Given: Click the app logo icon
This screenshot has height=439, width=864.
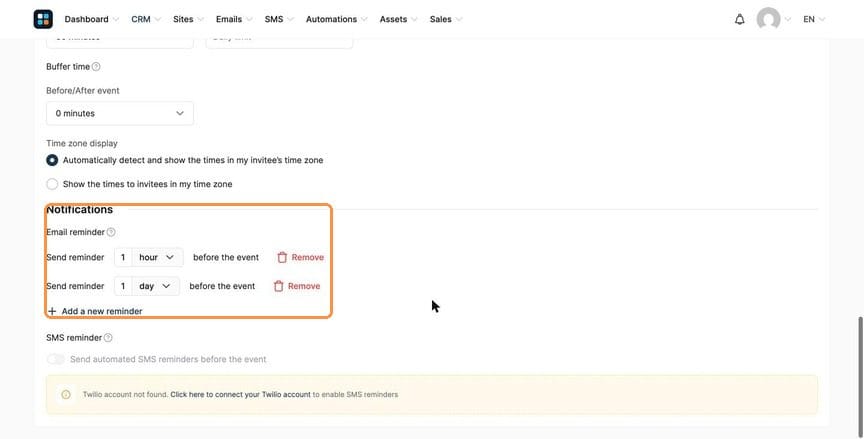Looking at the screenshot, I should point(43,19).
